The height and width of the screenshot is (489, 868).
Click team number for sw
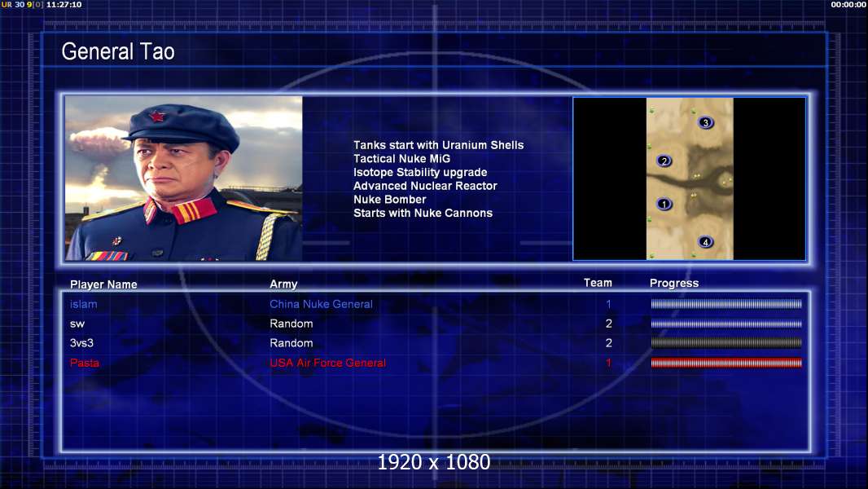coord(608,324)
